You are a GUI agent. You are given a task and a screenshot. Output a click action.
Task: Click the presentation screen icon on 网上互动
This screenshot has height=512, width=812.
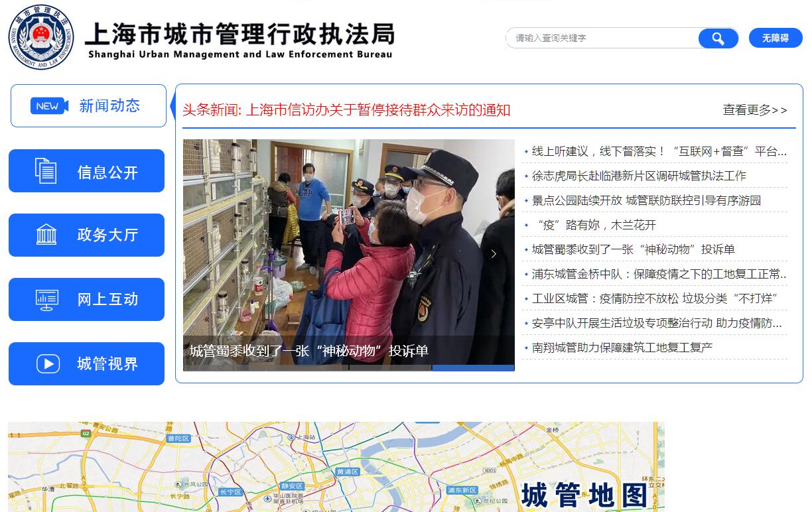pos(47,300)
